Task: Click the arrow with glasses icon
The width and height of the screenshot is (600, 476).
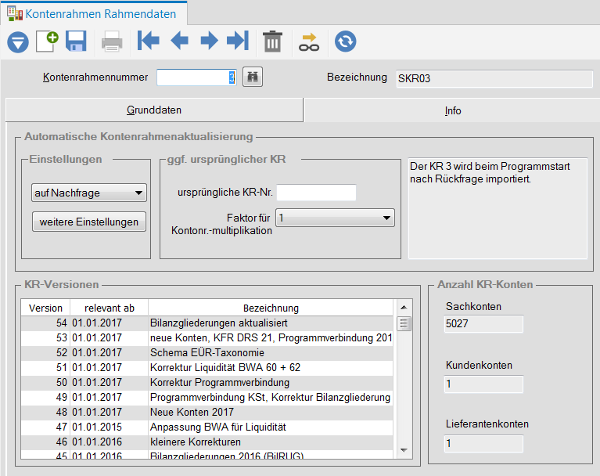Action: point(309,42)
